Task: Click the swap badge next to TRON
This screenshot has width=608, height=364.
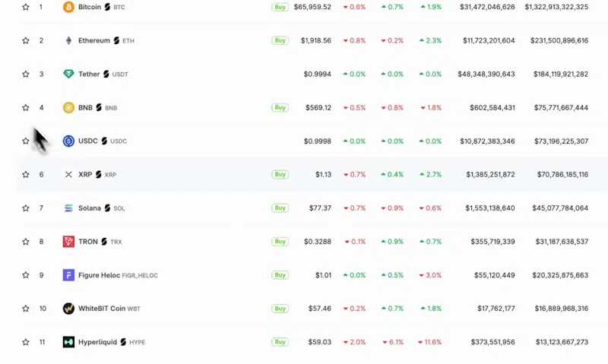Action: 104,242
